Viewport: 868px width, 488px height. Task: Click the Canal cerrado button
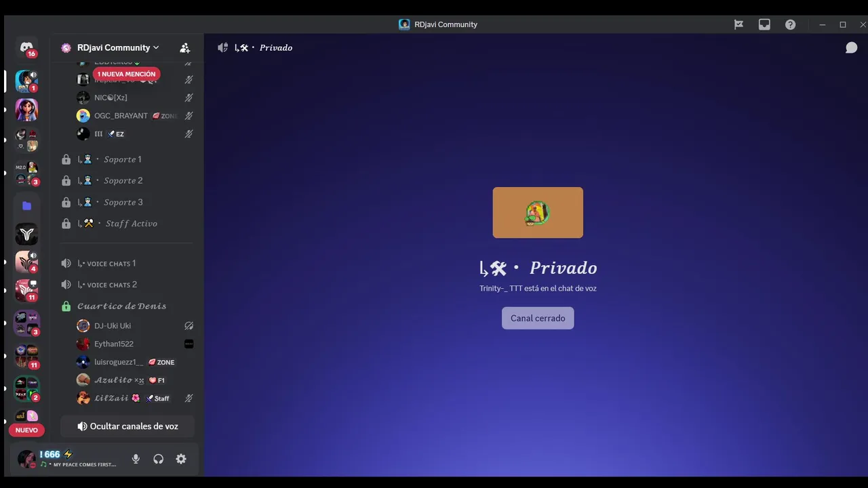pos(538,319)
